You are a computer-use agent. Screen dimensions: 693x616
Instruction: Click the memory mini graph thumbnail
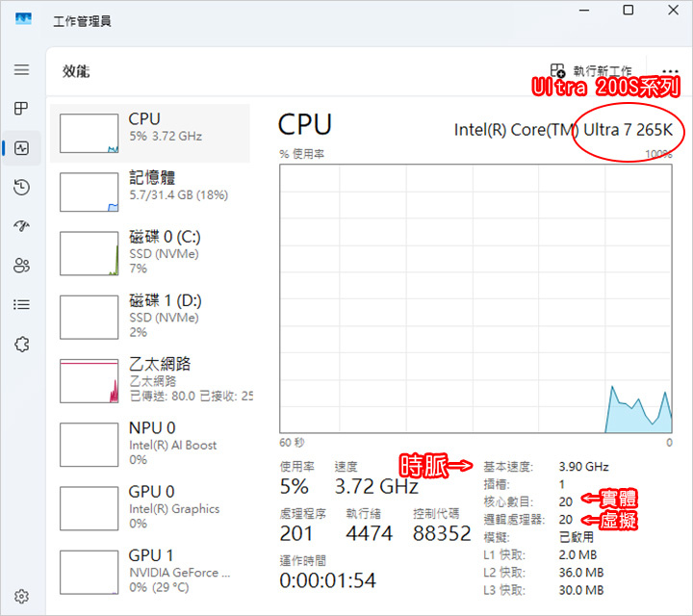(89, 192)
